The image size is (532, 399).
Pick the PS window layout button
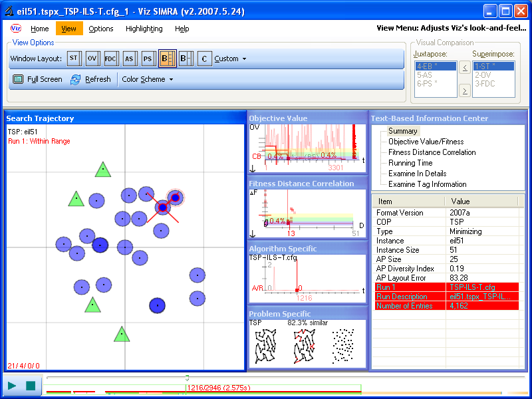pos(148,59)
